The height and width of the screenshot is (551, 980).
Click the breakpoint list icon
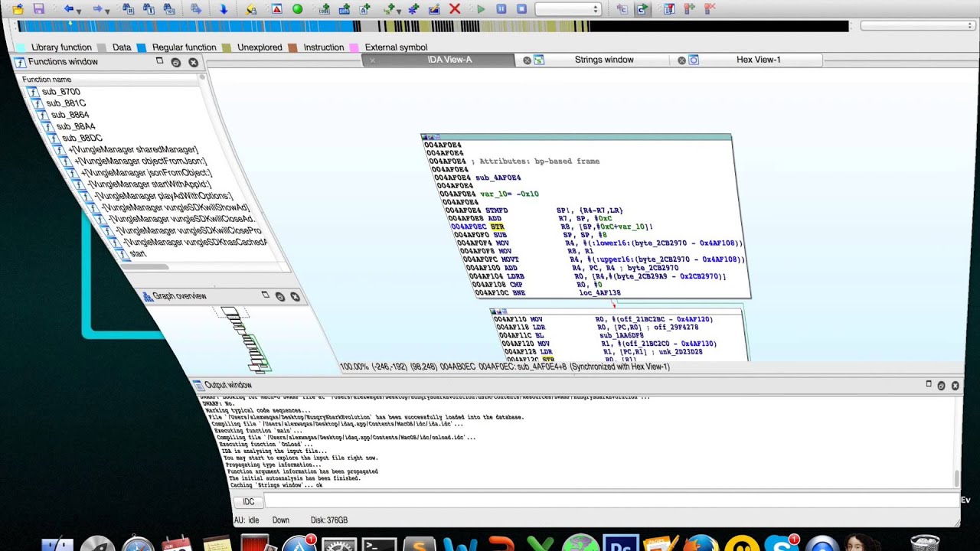669,9
